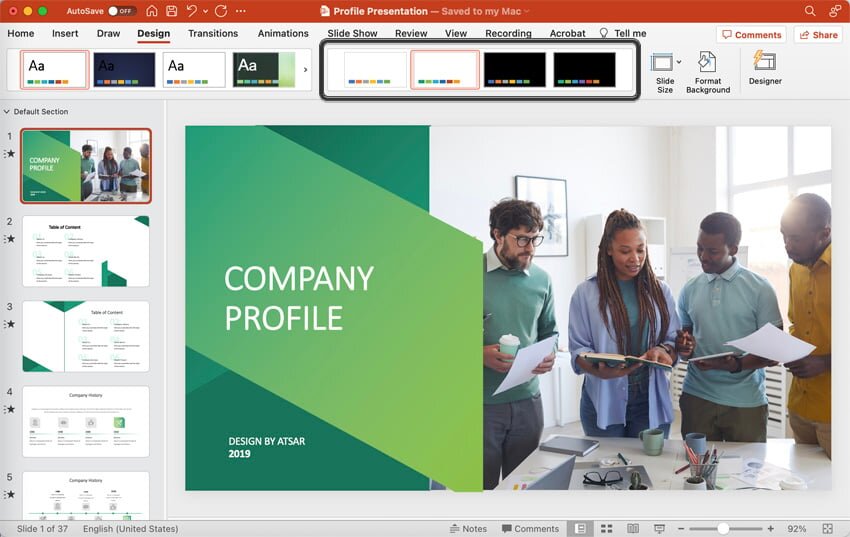
Task: Click the Undo arrow icon
Action: coord(191,11)
